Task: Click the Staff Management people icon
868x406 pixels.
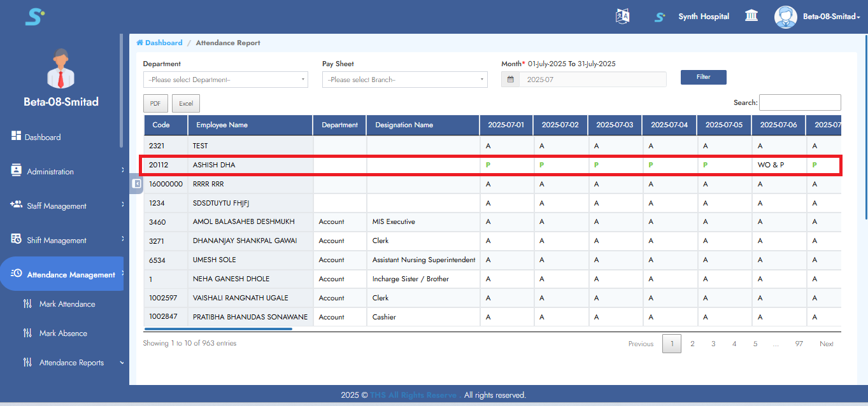Action: (17, 205)
